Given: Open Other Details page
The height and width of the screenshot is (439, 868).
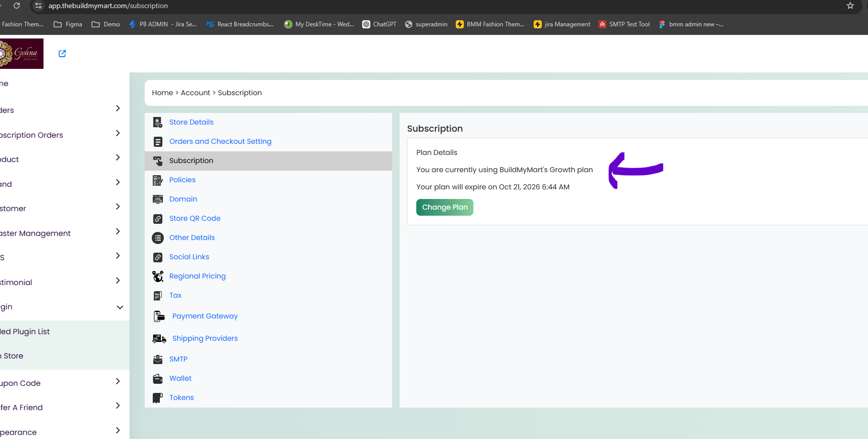Looking at the screenshot, I should tap(192, 237).
